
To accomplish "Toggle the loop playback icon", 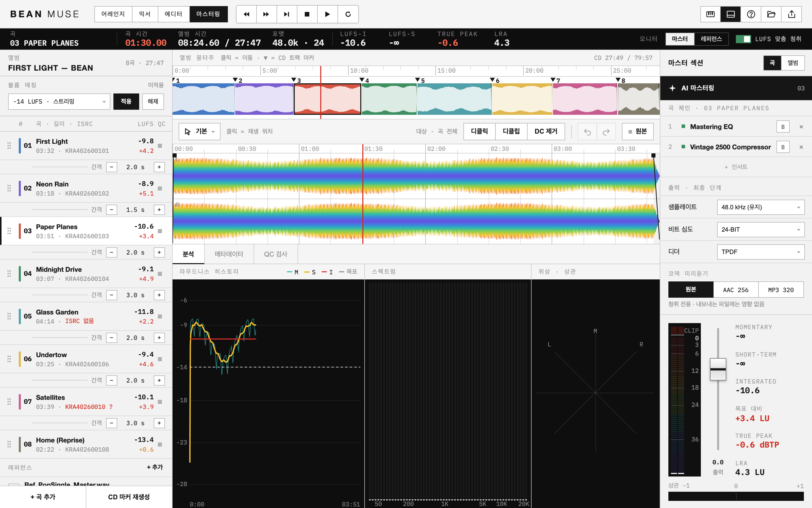I will (348, 14).
